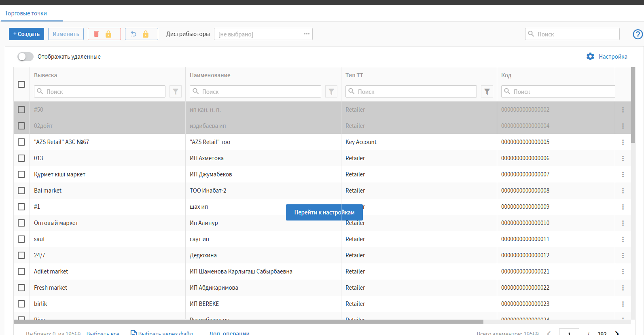The height and width of the screenshot is (335, 644).
Task: Open three-dot menu for row 0000000000000002
Action: [623, 110]
